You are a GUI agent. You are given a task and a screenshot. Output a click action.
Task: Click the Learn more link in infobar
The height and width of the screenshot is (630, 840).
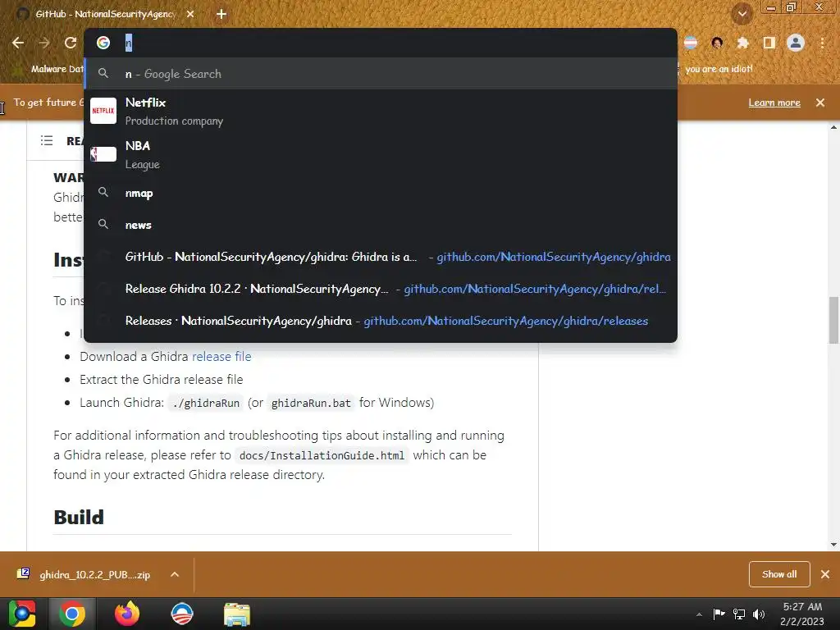(774, 103)
